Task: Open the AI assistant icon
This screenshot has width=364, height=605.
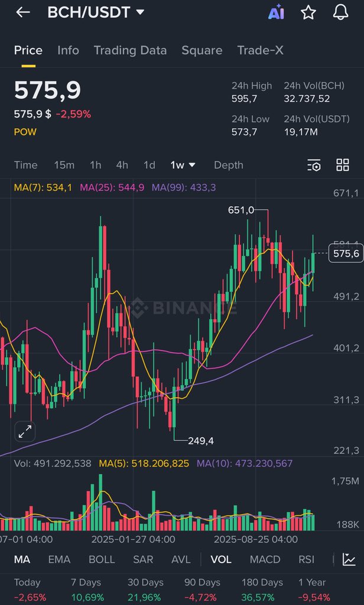Action: point(276,12)
